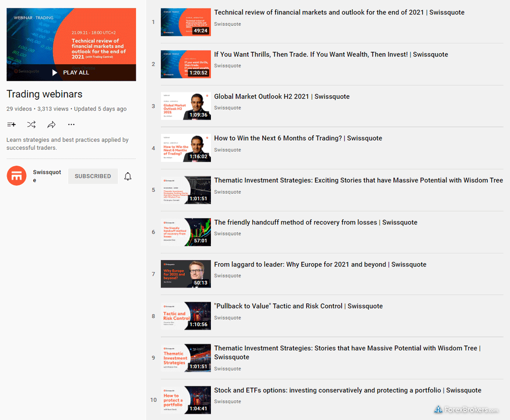Play all videos in the playlist
The image size is (510, 420).
[x=71, y=72]
